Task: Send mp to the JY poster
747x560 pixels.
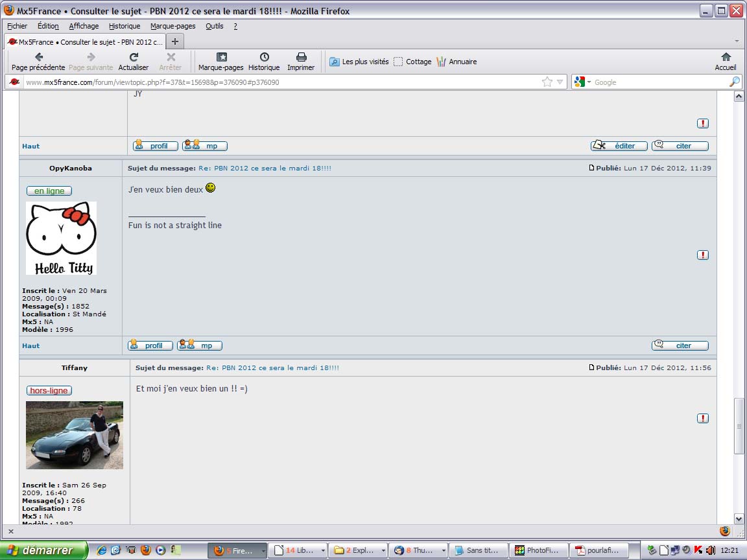Action: [x=204, y=146]
